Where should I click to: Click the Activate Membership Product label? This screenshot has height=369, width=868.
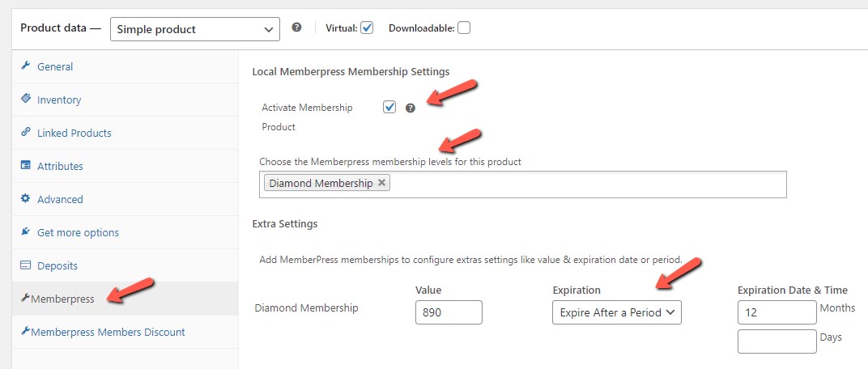pos(307,117)
